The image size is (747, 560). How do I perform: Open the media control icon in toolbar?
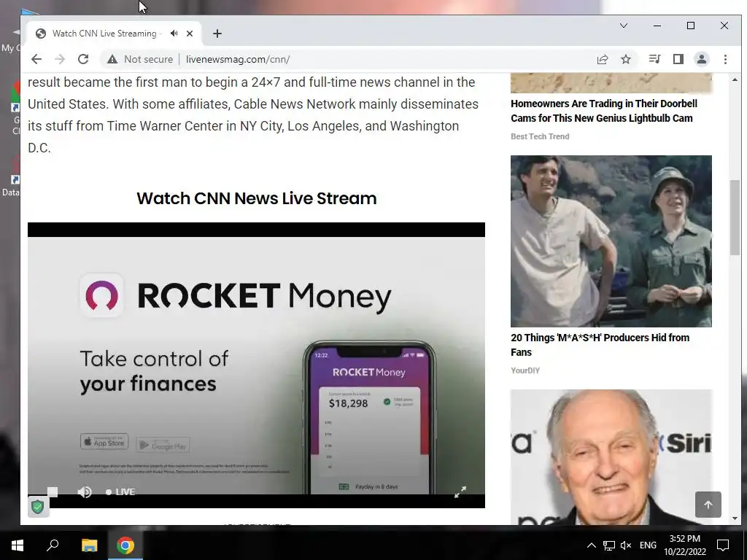click(654, 59)
